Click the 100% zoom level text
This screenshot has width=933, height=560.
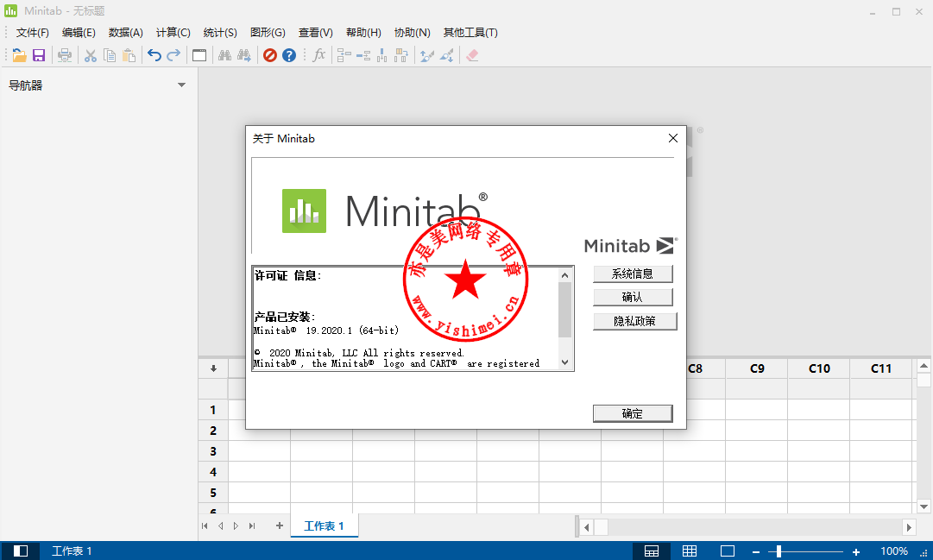893,551
